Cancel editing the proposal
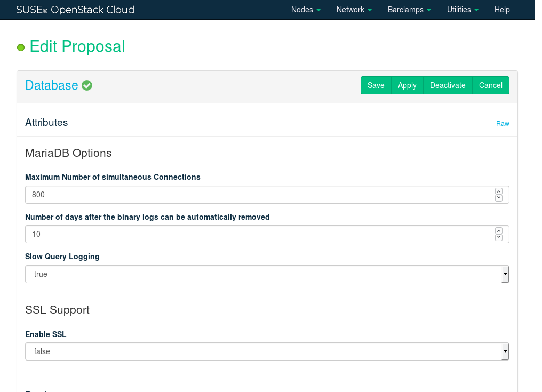The height and width of the screenshot is (392, 542). 490,85
